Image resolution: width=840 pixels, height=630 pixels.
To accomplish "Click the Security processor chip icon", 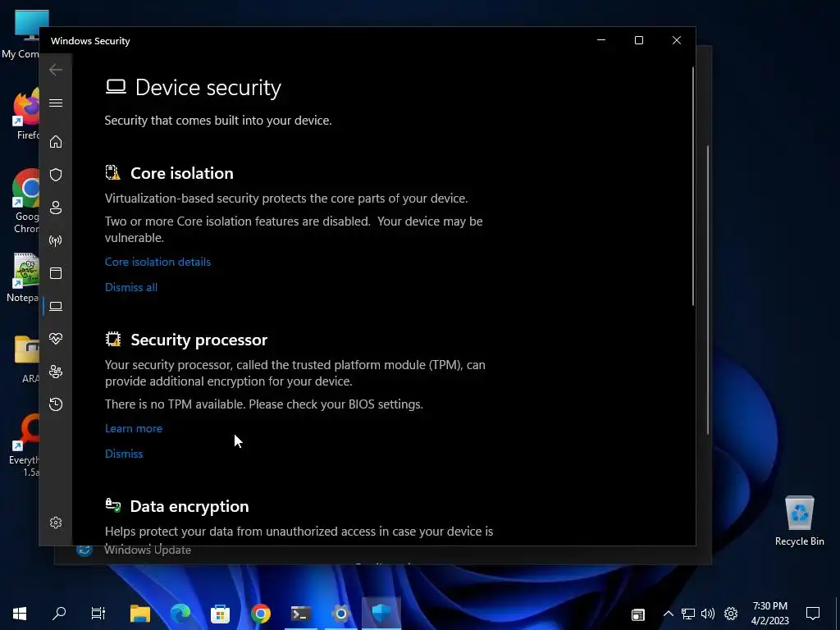I will (x=112, y=339).
